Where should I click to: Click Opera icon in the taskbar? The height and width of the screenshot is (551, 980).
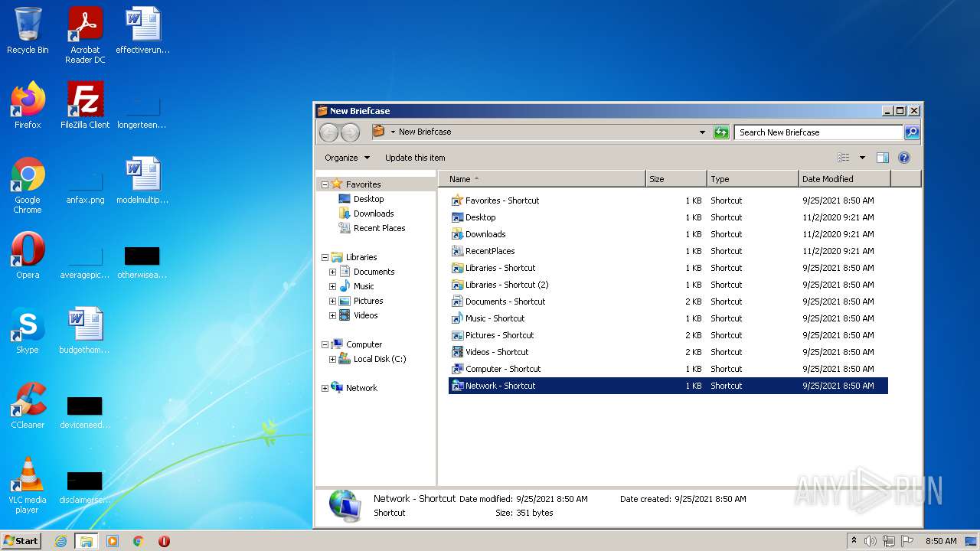[164, 541]
